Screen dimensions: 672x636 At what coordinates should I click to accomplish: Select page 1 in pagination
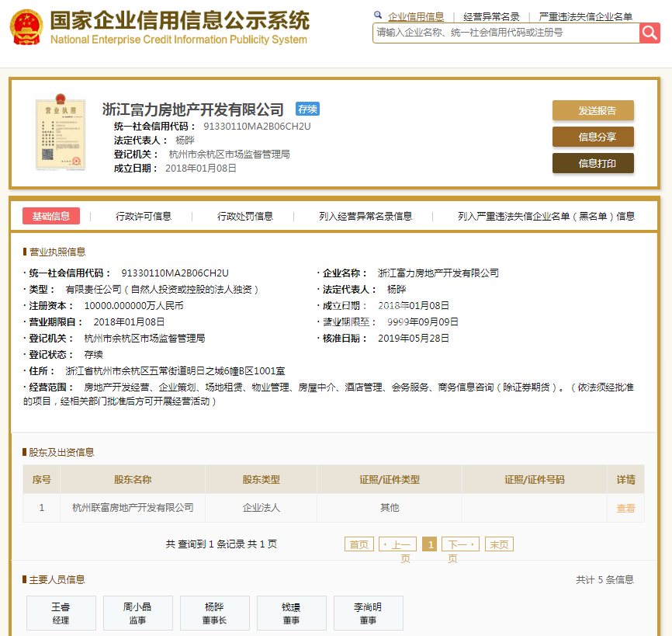coord(429,544)
